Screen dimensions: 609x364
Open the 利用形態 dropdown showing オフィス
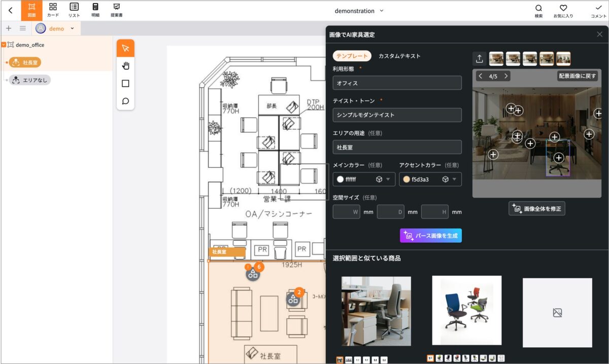[x=397, y=83]
